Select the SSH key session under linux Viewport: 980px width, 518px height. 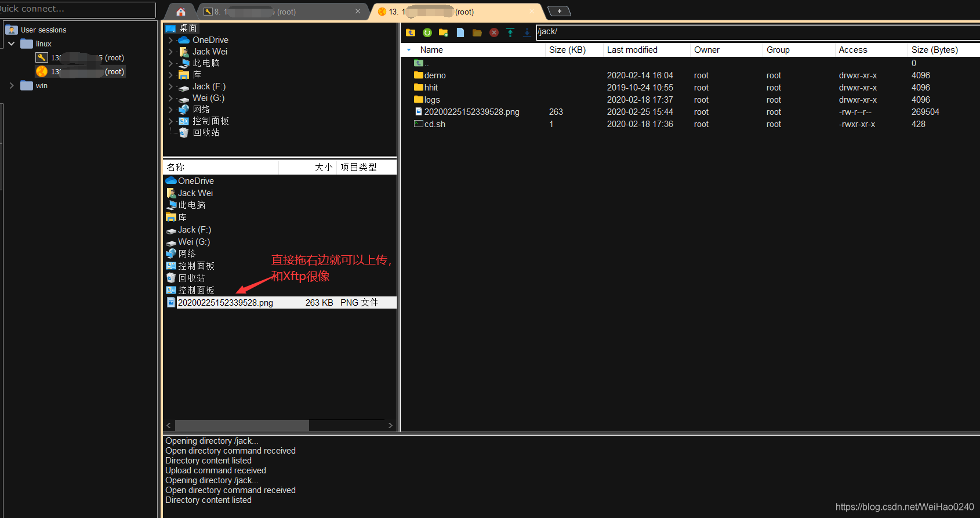[80, 57]
